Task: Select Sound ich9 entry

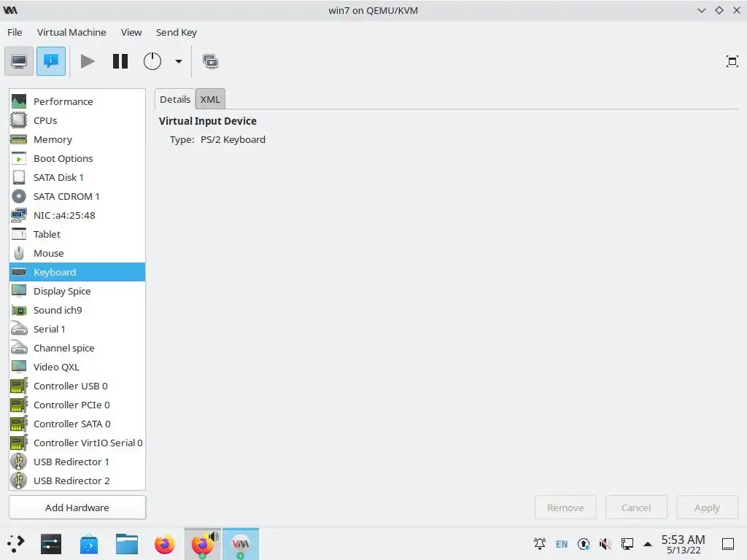Action: click(x=77, y=310)
